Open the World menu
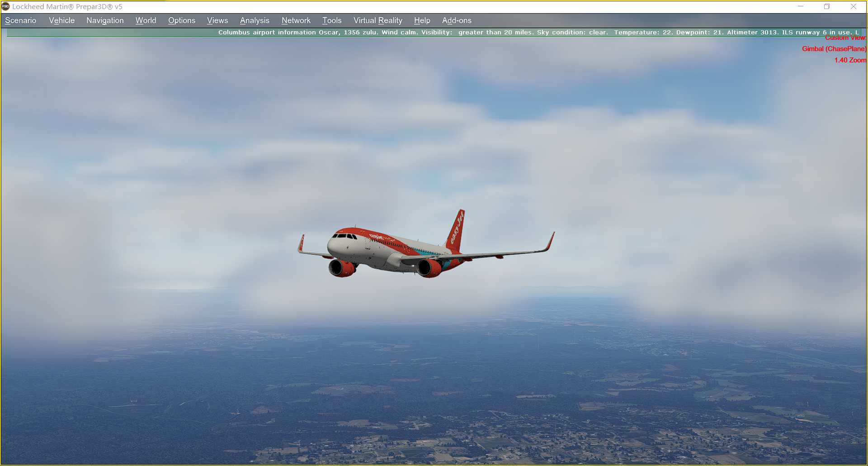This screenshot has height=466, width=868. click(145, 20)
